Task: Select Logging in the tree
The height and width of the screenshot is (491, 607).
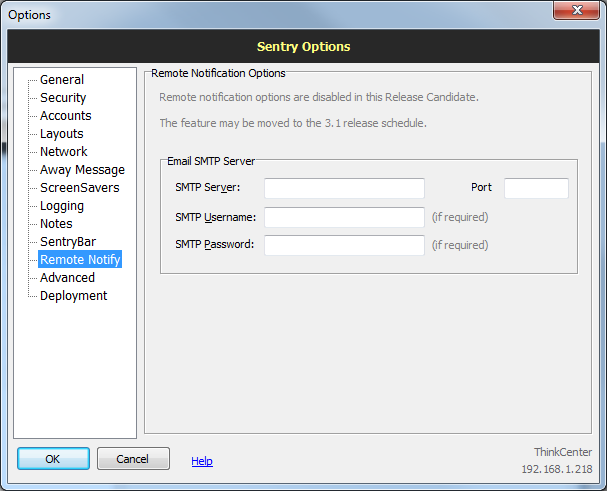Action: [x=62, y=206]
